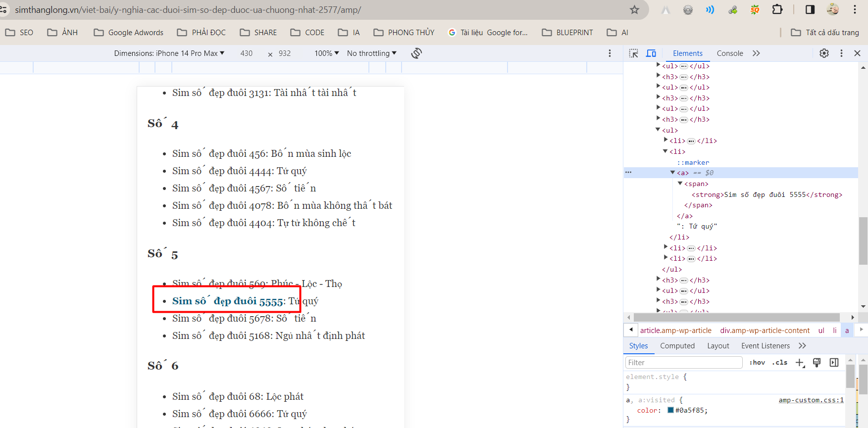The height and width of the screenshot is (428, 868).
Task: Bookmark this page with the star icon
Action: point(634,9)
